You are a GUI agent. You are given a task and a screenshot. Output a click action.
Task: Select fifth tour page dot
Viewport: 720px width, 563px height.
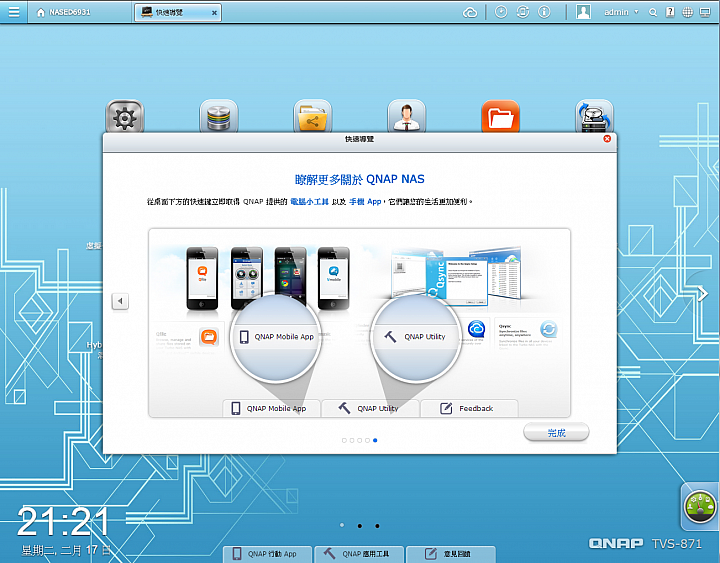click(375, 440)
